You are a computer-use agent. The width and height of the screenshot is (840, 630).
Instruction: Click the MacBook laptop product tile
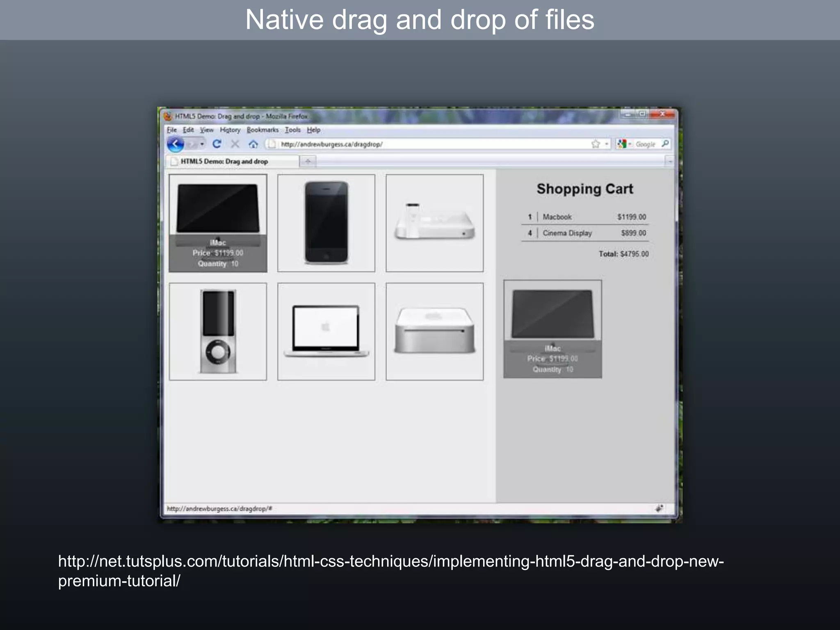(x=326, y=331)
